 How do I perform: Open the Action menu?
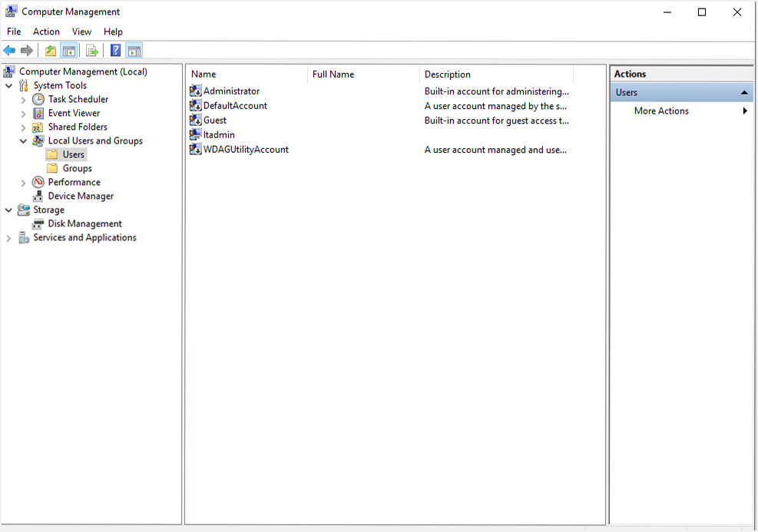click(46, 31)
